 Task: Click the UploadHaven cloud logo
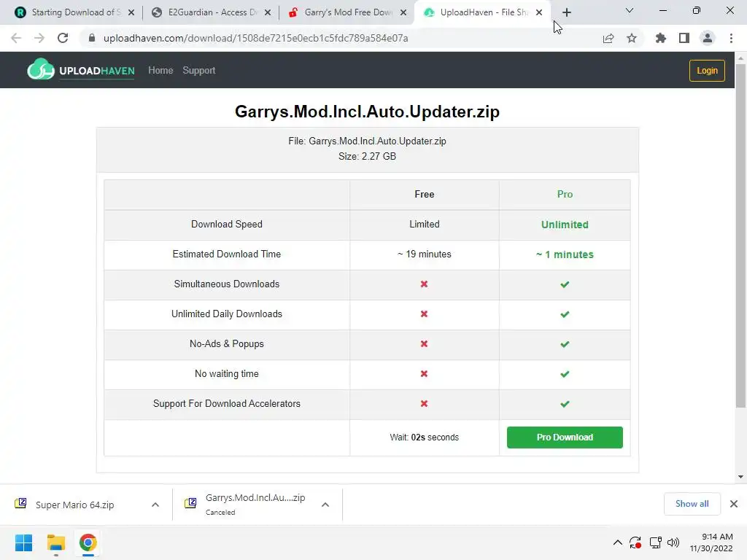tap(41, 69)
